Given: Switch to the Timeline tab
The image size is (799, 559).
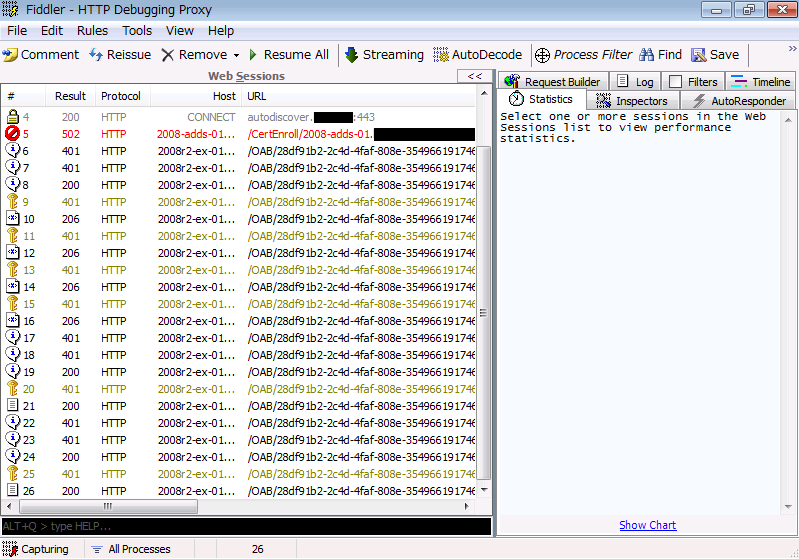Looking at the screenshot, I should point(760,82).
